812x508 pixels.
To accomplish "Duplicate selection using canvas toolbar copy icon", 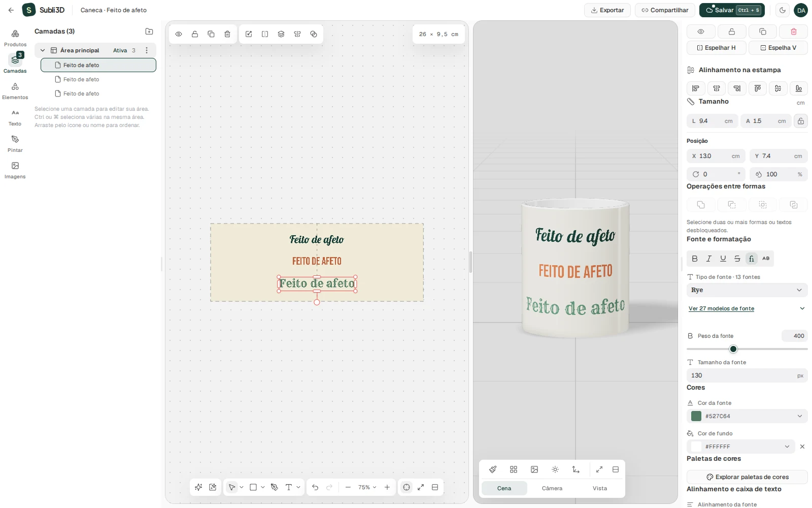I will [211, 34].
